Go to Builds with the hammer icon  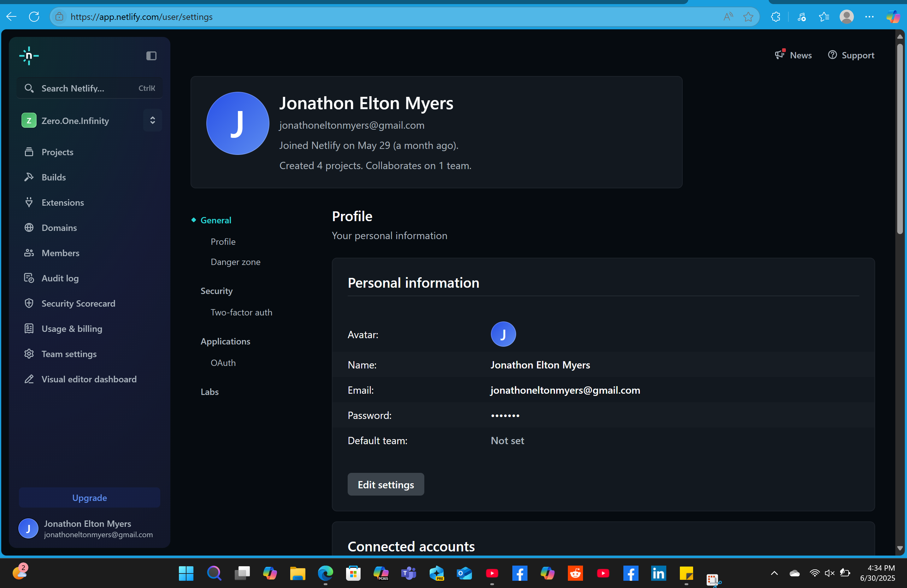click(x=53, y=177)
